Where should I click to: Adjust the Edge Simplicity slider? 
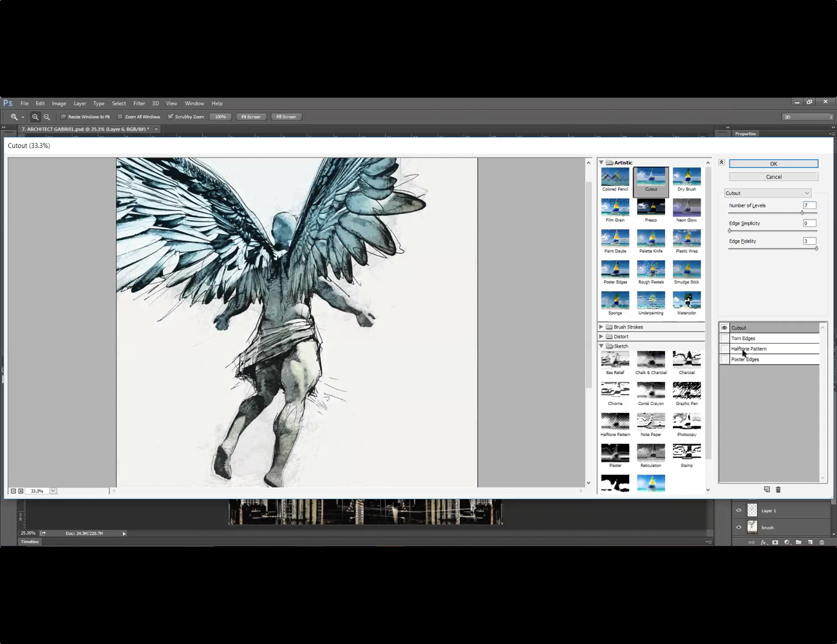coord(729,230)
